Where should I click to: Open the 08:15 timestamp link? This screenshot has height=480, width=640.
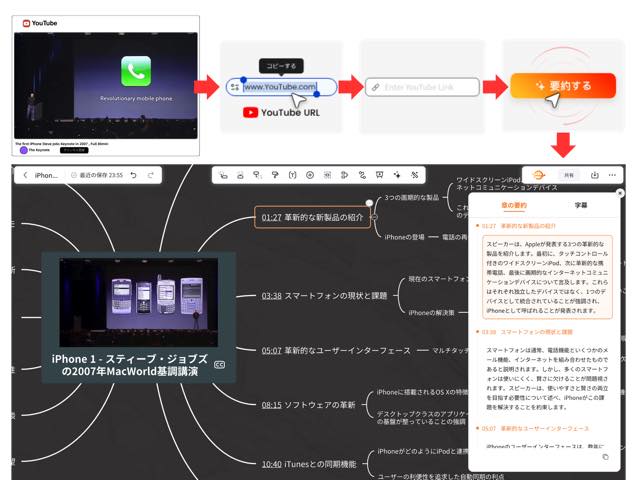click(x=271, y=405)
